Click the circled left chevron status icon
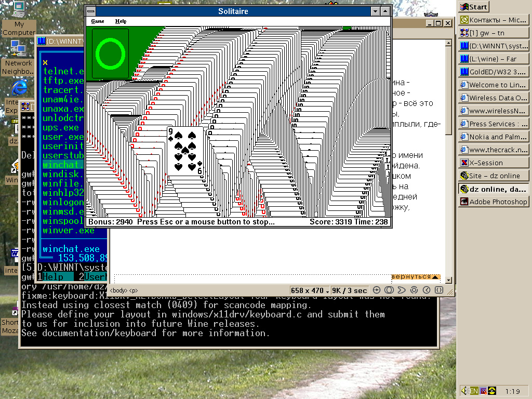Screen dimensions: 532x399 coord(427,290)
